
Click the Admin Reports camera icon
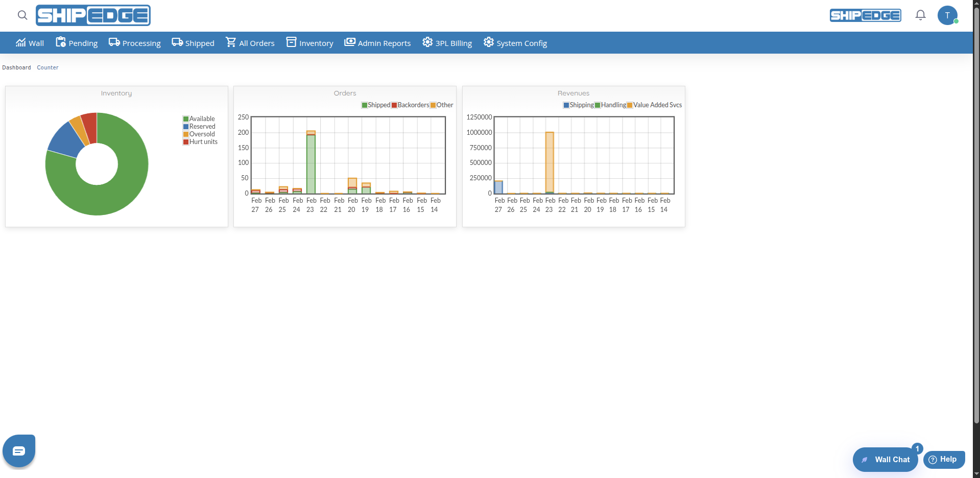click(349, 42)
